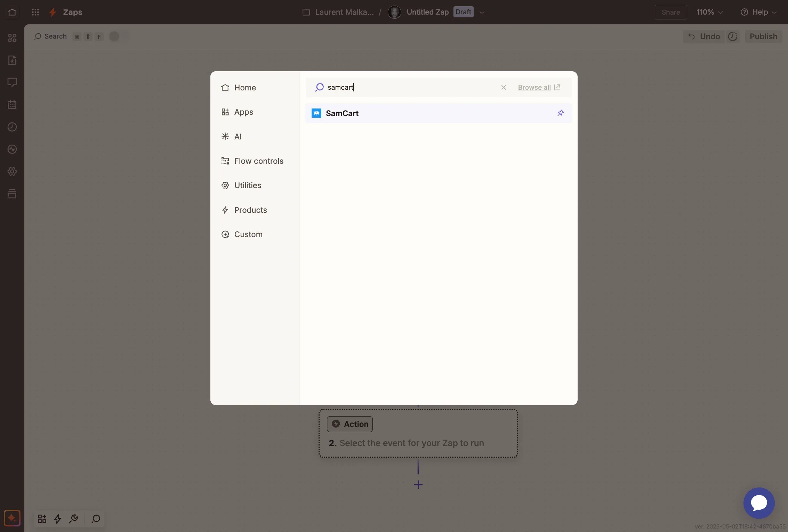This screenshot has height=532, width=788.
Task: Click the Publish button
Action: 763,37
